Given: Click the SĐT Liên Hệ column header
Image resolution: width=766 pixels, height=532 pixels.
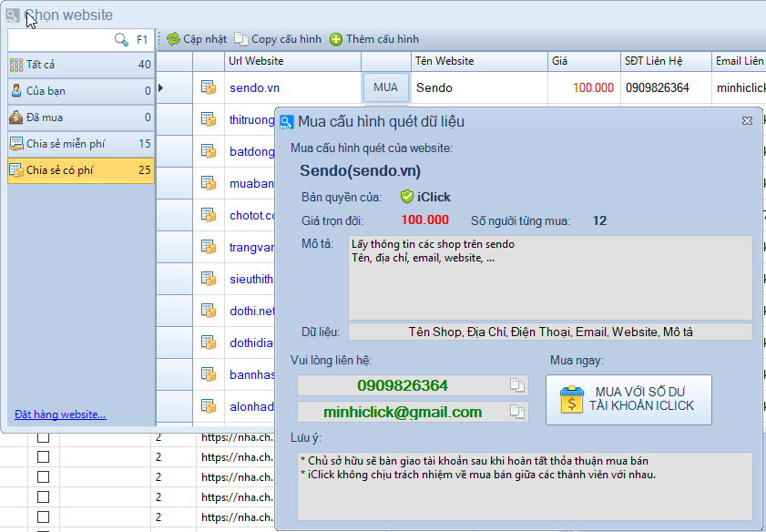Looking at the screenshot, I should click(666, 61).
